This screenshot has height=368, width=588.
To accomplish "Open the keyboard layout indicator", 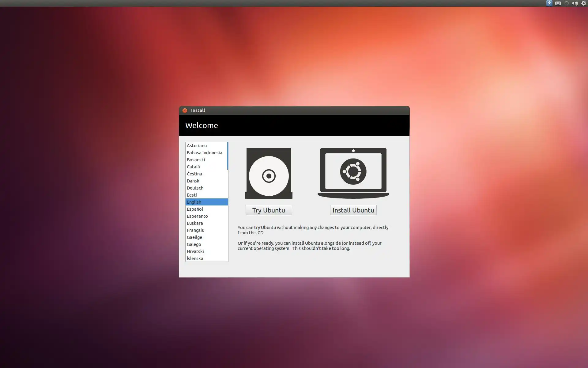I will [558, 3].
